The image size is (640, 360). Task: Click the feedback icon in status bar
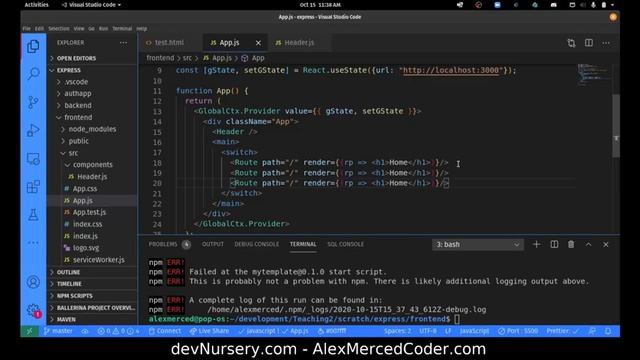(x=592, y=331)
